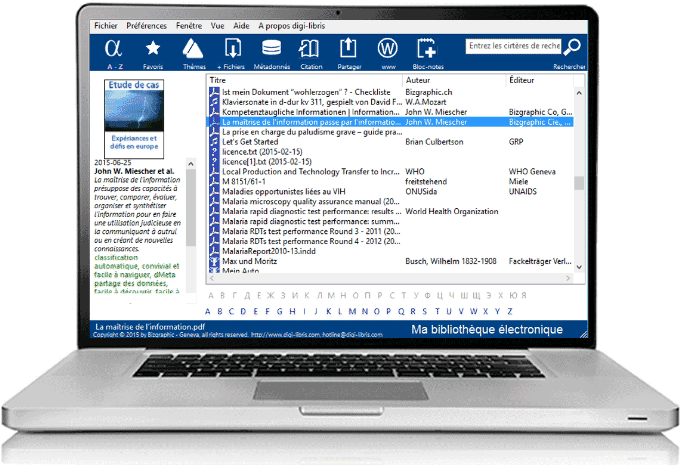Screen dimensions: 680x465
Task: Open the Préférences menu
Action: coord(147,26)
